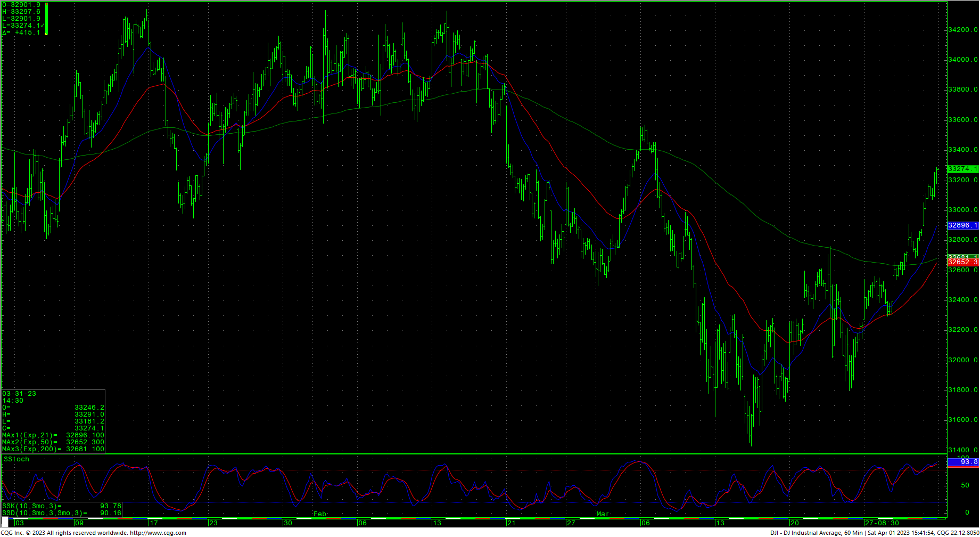The height and width of the screenshot is (537, 980).
Task: Click the SSD(10,Smo,3,Smo,3) readout
Action: (x=61, y=513)
